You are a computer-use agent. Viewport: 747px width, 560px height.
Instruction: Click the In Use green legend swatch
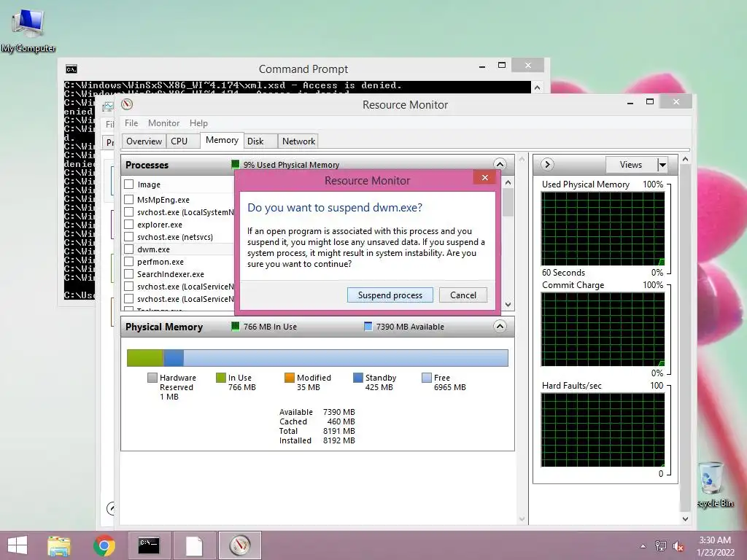[220, 378]
